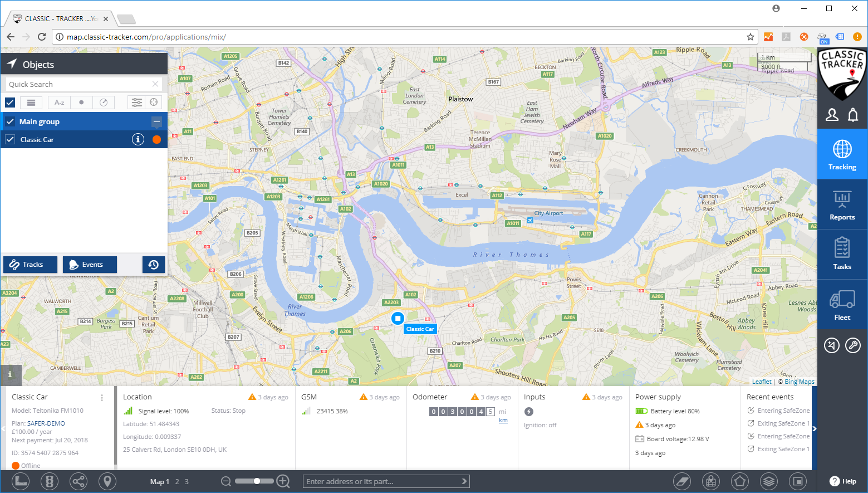Open the map layers stack icon
Image resolution: width=868 pixels, height=493 pixels.
[768, 481]
